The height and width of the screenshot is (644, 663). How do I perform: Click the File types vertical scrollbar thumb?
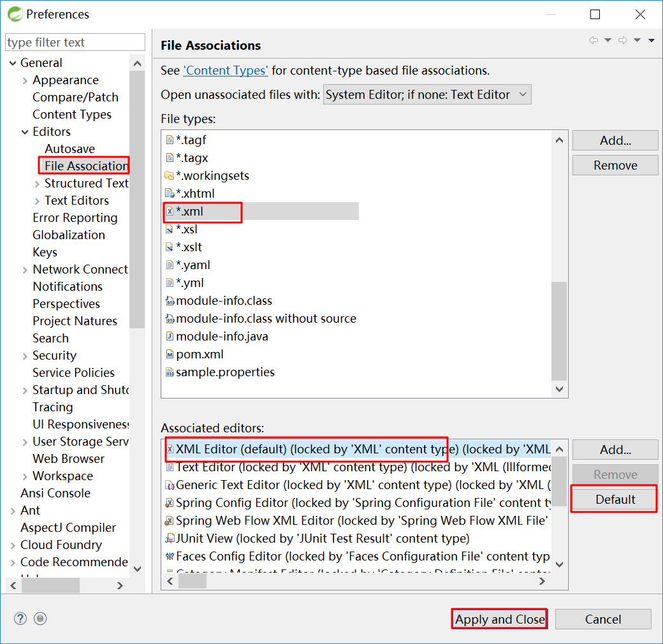point(559,331)
